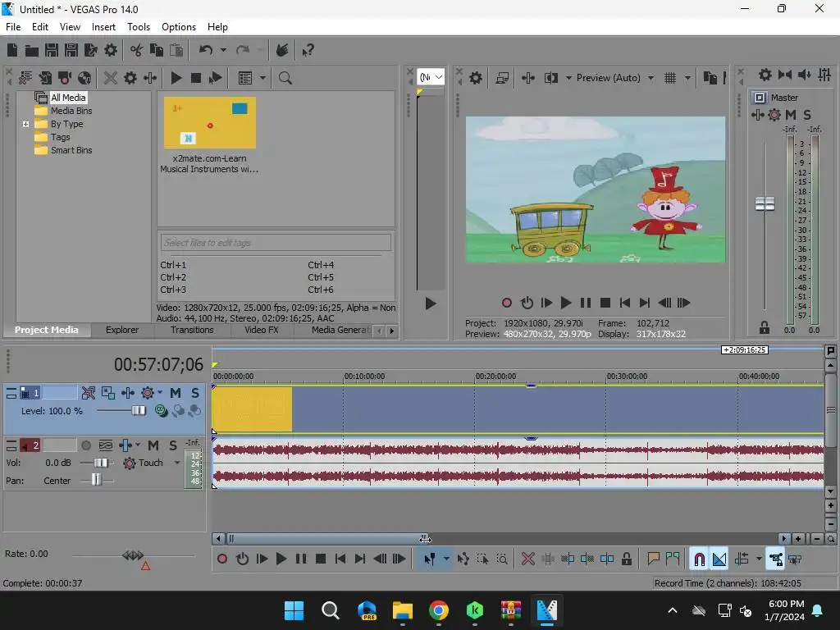Click the Save project icon
The width and height of the screenshot is (840, 630).
click(x=52, y=50)
